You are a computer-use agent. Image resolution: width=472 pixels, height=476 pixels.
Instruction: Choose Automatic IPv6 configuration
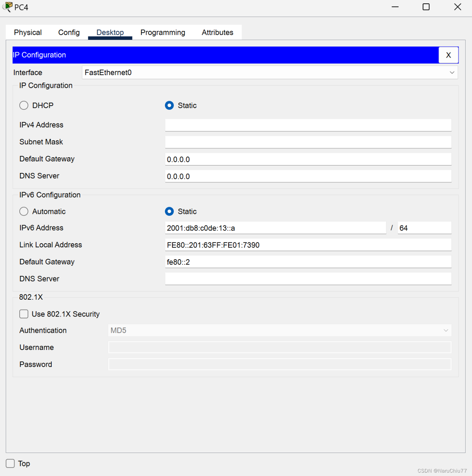click(24, 212)
